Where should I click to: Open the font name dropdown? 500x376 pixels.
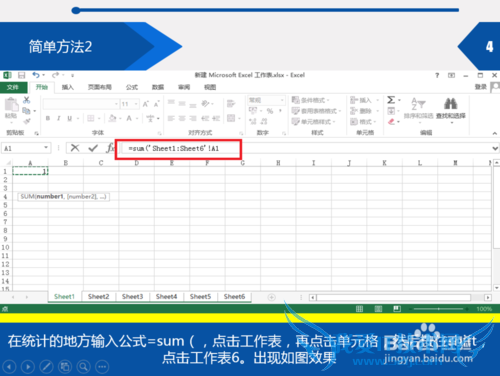[x=116, y=104]
